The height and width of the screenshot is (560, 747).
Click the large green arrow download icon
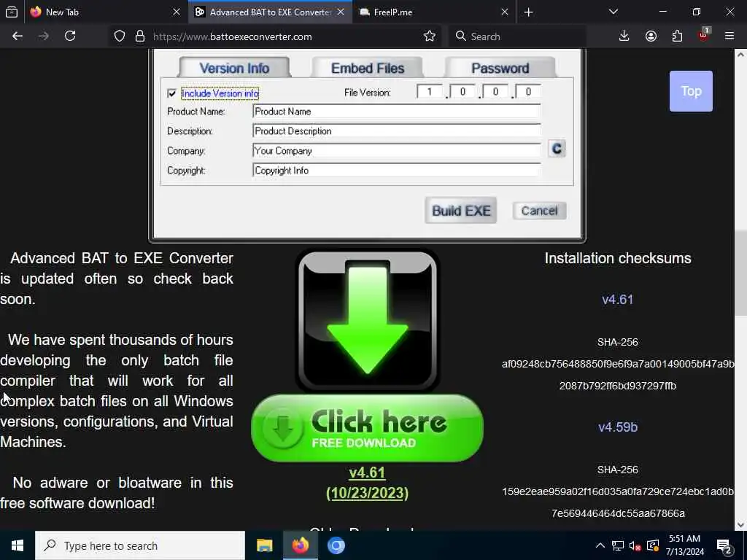(368, 321)
